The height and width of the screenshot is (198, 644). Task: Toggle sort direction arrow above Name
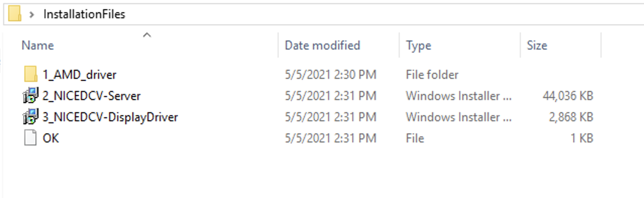click(147, 35)
